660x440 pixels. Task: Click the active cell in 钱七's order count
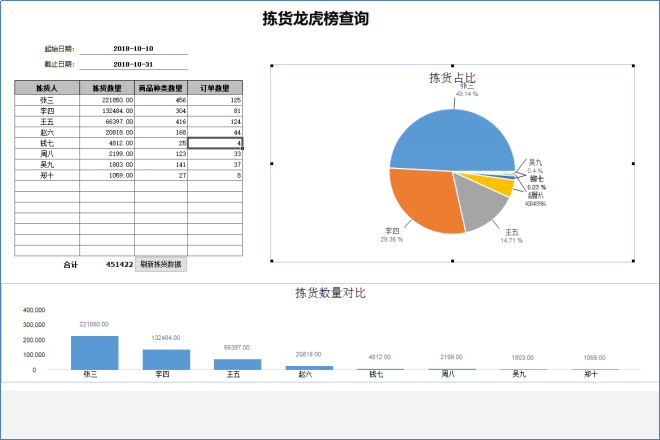[215, 143]
